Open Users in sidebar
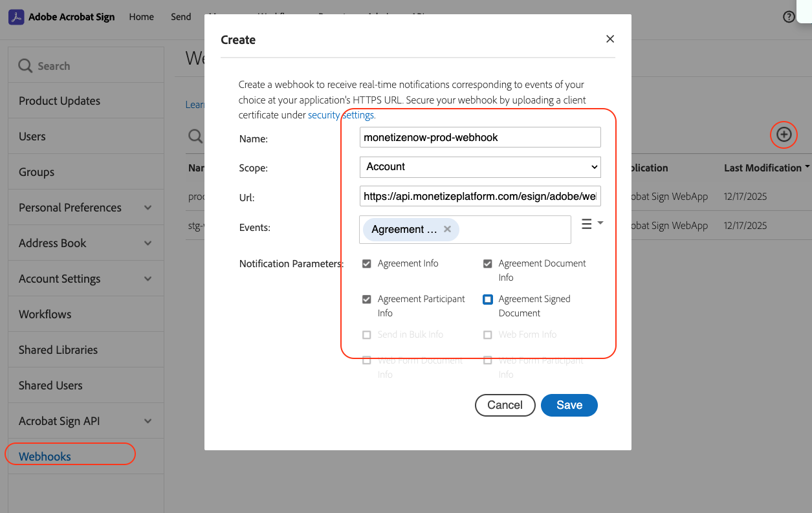 tap(86, 136)
